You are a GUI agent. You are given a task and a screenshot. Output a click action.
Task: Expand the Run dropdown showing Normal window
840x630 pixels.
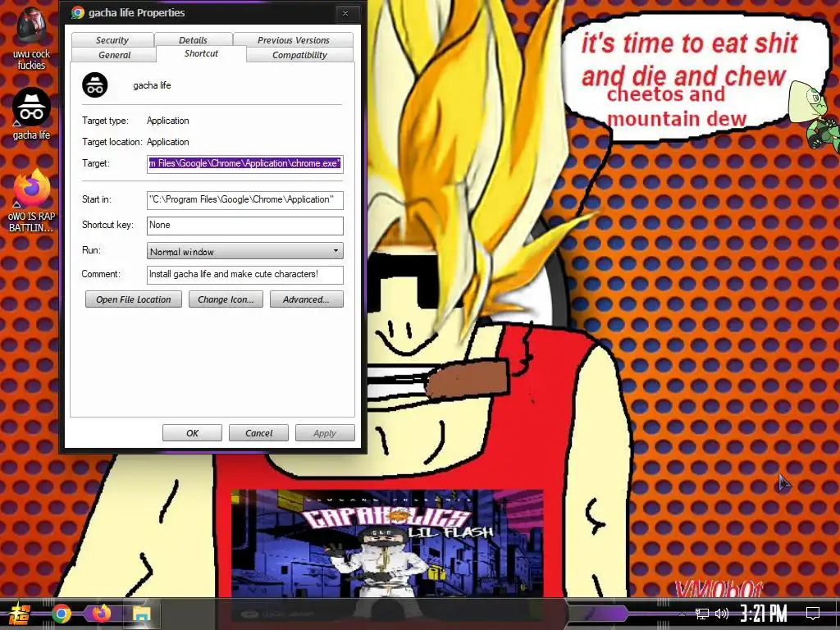tap(244, 251)
